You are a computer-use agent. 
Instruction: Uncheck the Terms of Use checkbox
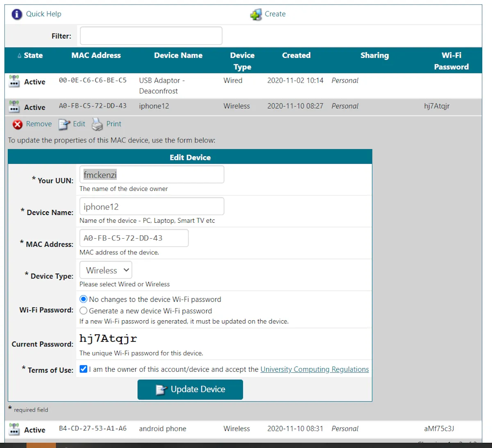coord(83,369)
